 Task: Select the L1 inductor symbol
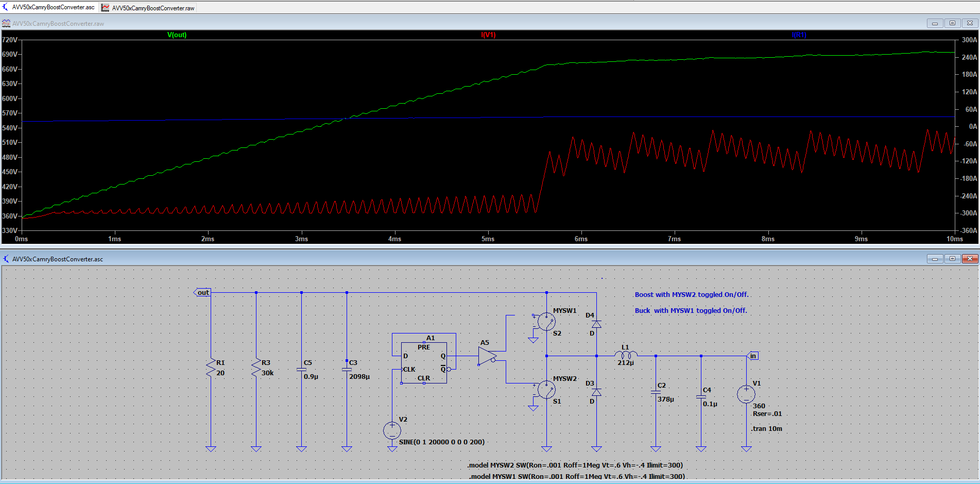pos(626,355)
